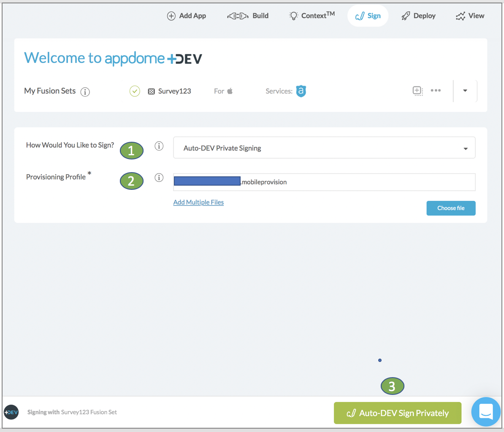The height and width of the screenshot is (432, 504).
Task: Select the Add App icon in top navigation
Action: click(171, 16)
